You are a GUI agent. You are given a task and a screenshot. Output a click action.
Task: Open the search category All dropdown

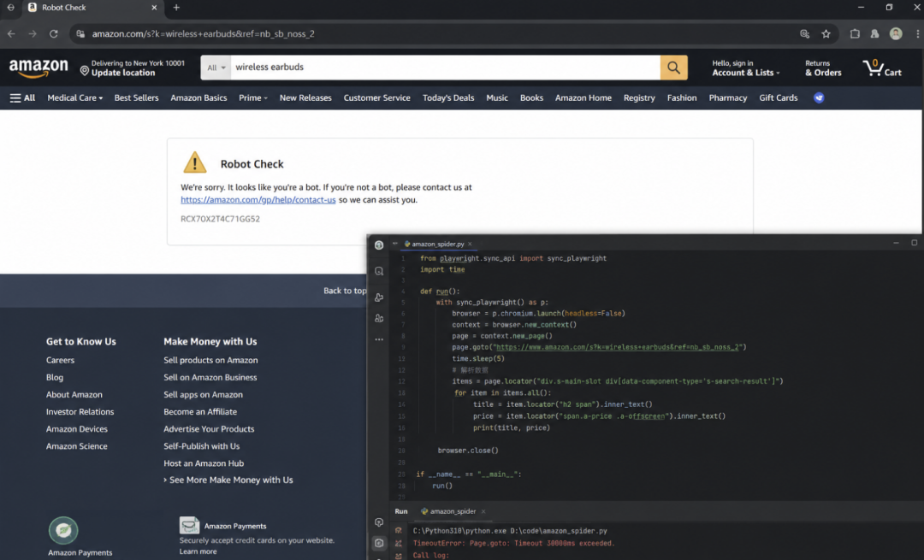click(x=216, y=68)
